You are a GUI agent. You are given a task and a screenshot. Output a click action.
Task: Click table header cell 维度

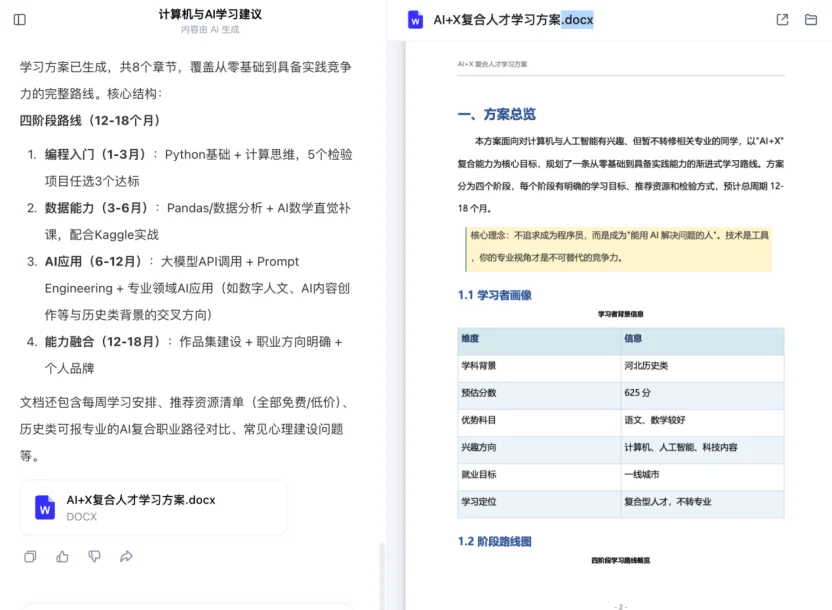[x=539, y=341]
